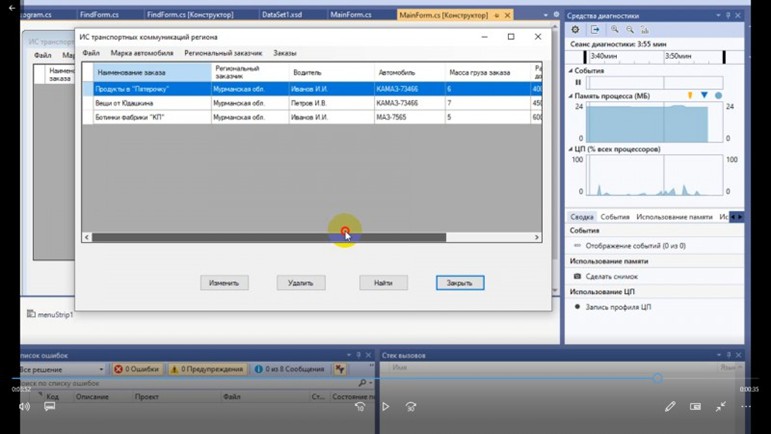
Task: Open diagnostic tools settings gear
Action: [x=575, y=30]
